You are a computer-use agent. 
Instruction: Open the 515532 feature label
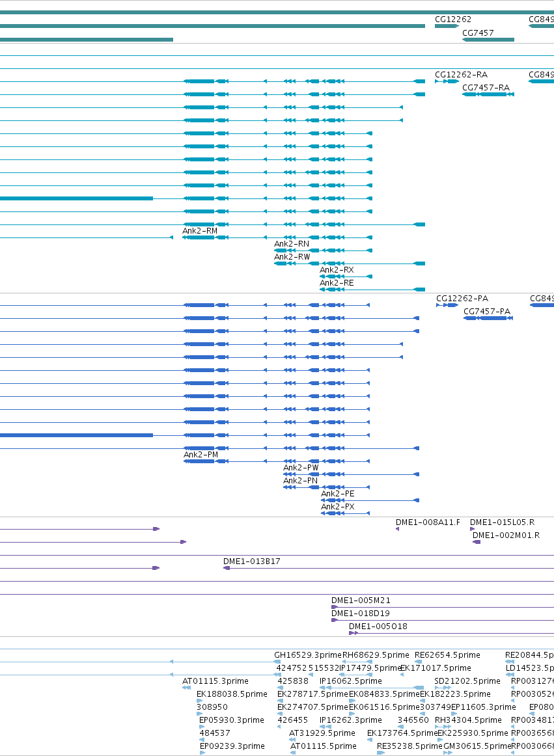click(324, 668)
